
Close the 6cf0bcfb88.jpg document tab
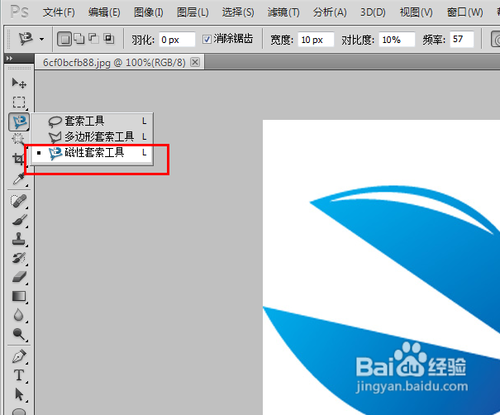pyautogui.click(x=195, y=62)
